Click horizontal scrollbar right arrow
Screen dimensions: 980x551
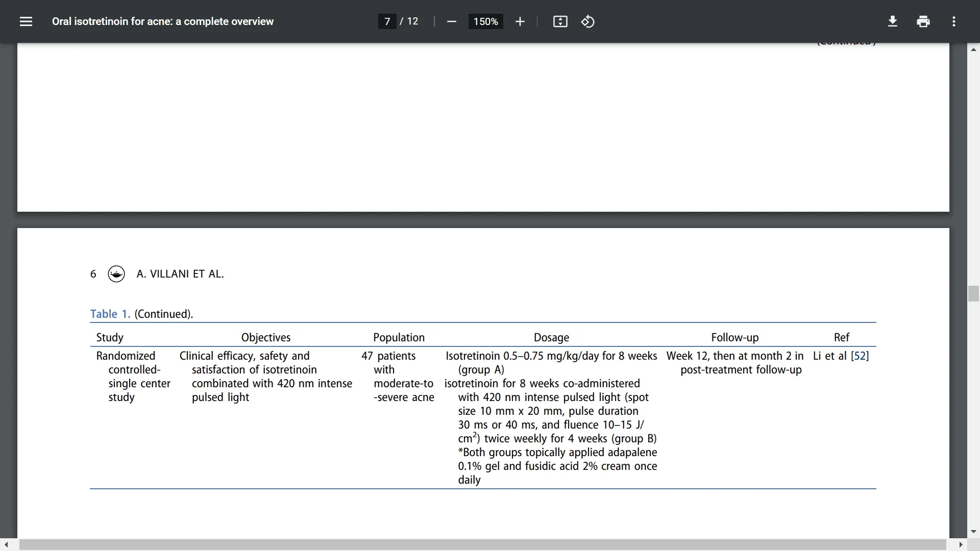[x=961, y=545]
